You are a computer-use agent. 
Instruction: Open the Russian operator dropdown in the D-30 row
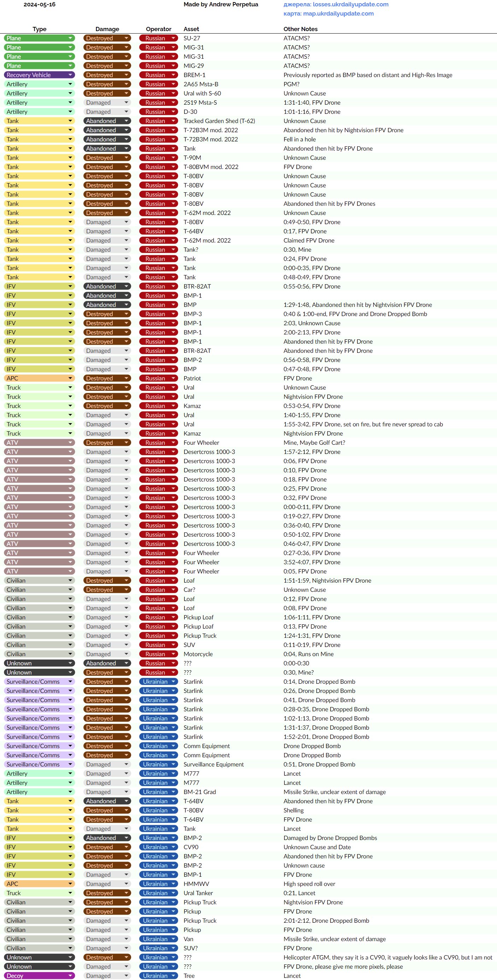click(159, 112)
